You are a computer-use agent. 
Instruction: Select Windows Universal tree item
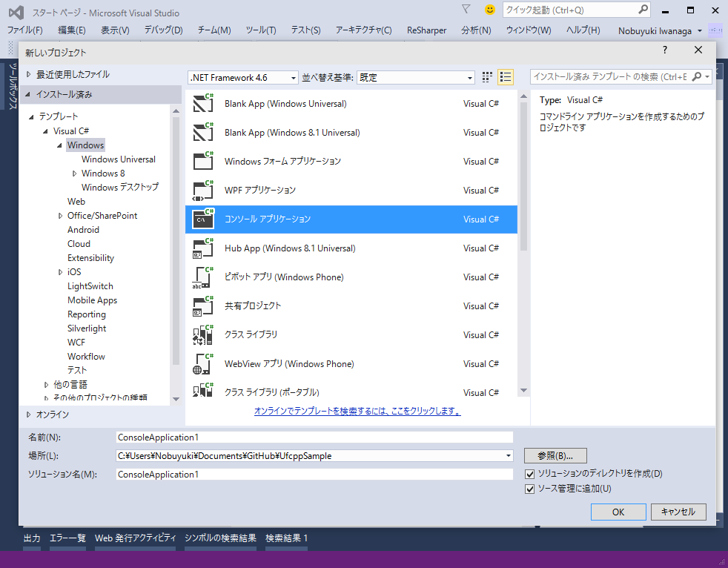119,159
